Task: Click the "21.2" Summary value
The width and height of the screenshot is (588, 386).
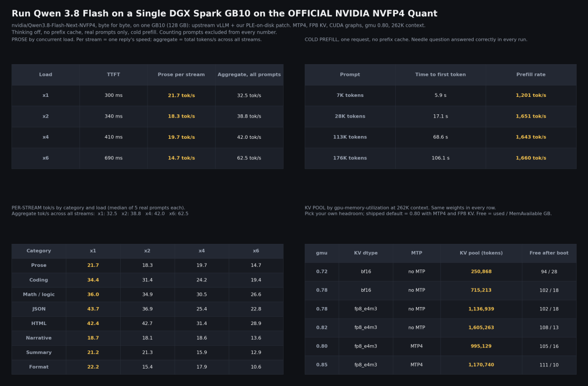Action: click(x=93, y=353)
